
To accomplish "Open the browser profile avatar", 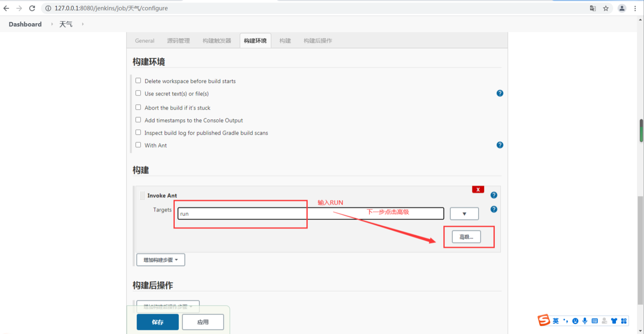I will (622, 8).
